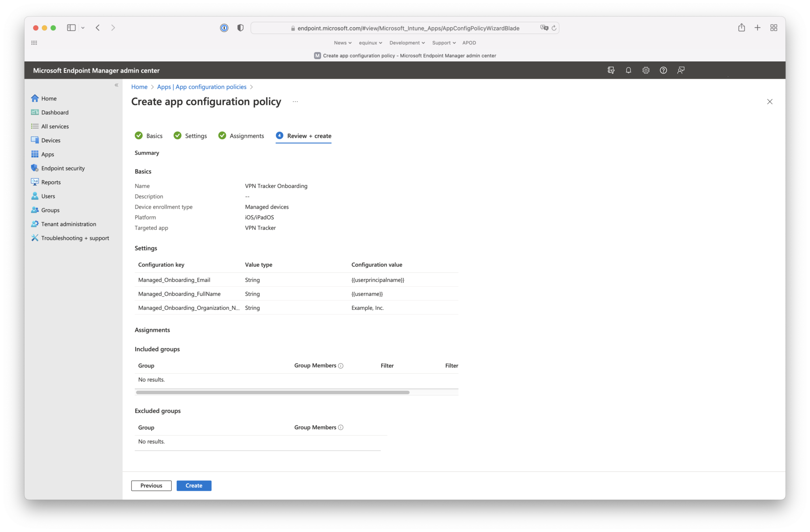Open the ellipsis menu next to the page title
The height and width of the screenshot is (532, 810).
[295, 102]
